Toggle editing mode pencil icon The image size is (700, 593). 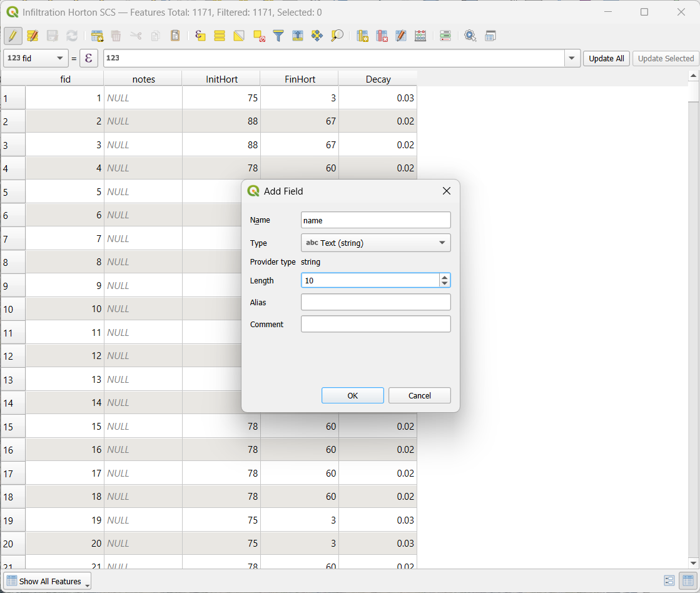pyautogui.click(x=13, y=36)
